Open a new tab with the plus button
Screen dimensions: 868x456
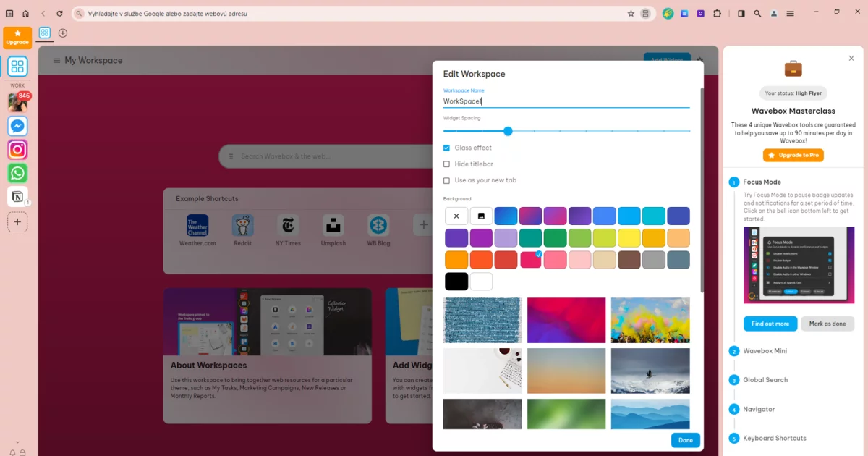[62, 33]
